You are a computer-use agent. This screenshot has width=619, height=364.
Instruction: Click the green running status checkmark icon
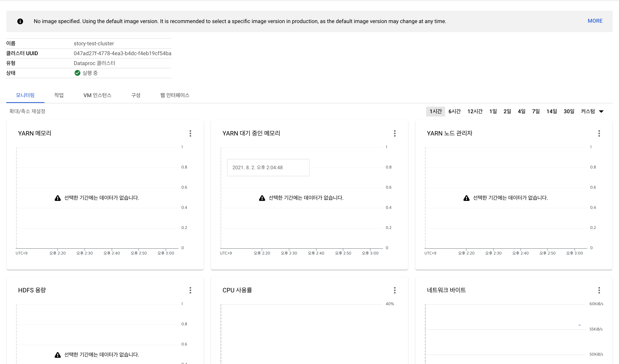pos(77,73)
